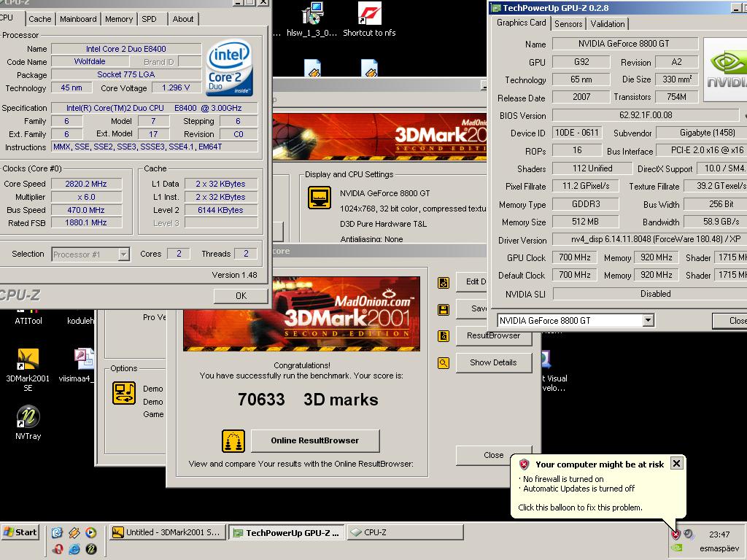Click the speaker volume tray icon
The height and width of the screenshot is (560, 747).
click(x=689, y=534)
